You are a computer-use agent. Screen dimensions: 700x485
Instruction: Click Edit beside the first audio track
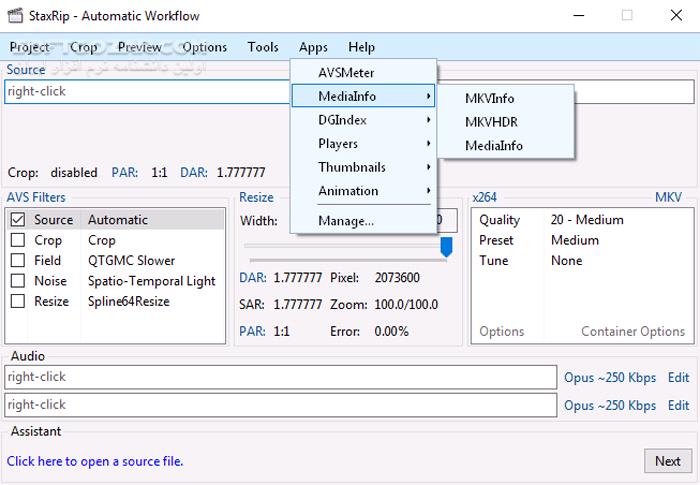pos(678,377)
